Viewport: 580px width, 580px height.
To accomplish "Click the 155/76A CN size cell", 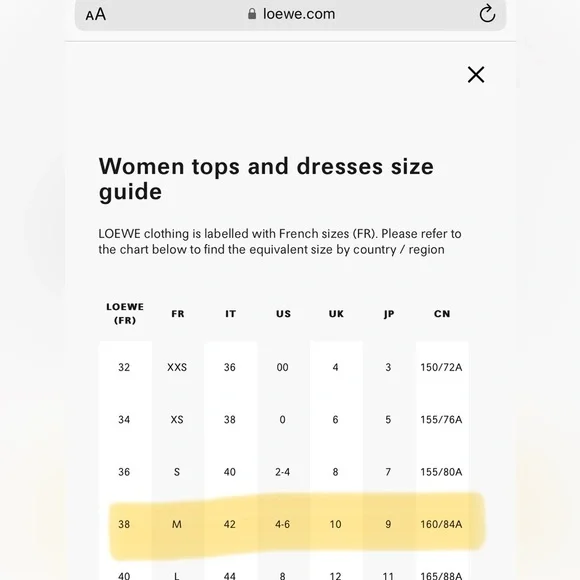I will tap(441, 419).
